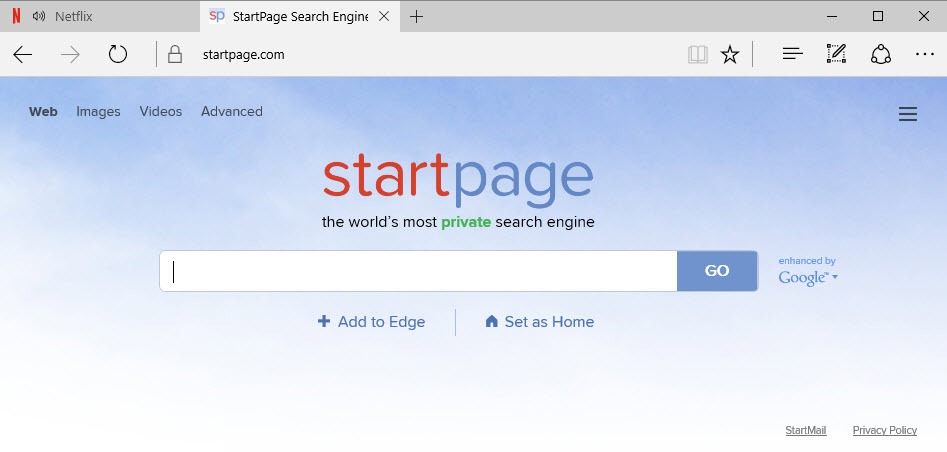Click the Set as Home link
The width and height of the screenshot is (947, 452).
click(x=539, y=322)
